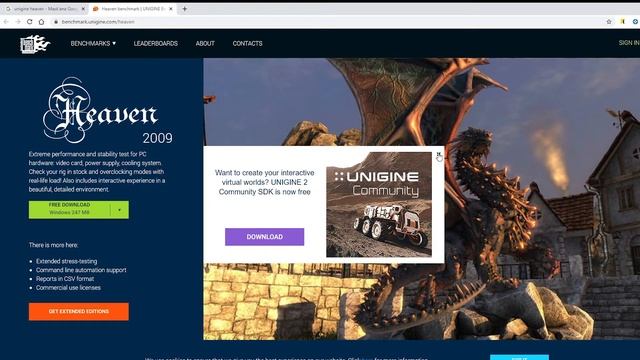Click the Heaven 2009 logo

click(x=107, y=111)
